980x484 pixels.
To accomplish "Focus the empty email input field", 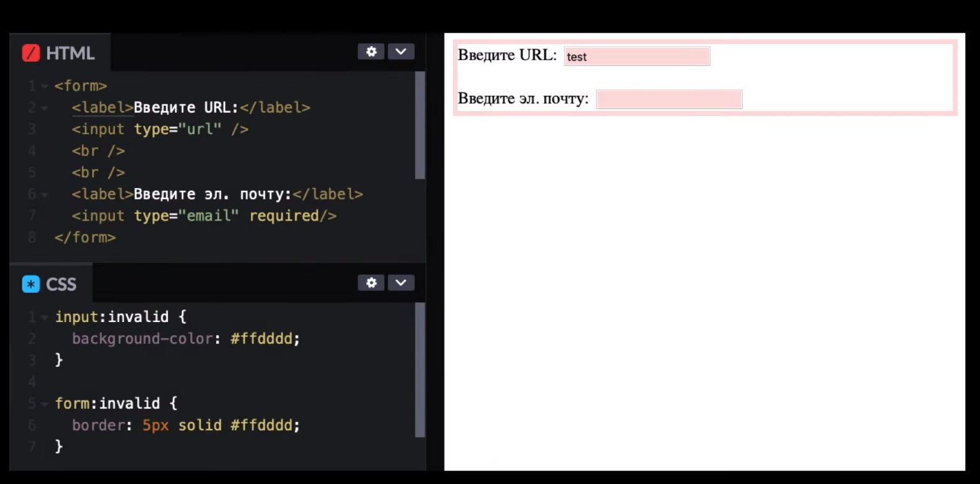I will coord(669,99).
